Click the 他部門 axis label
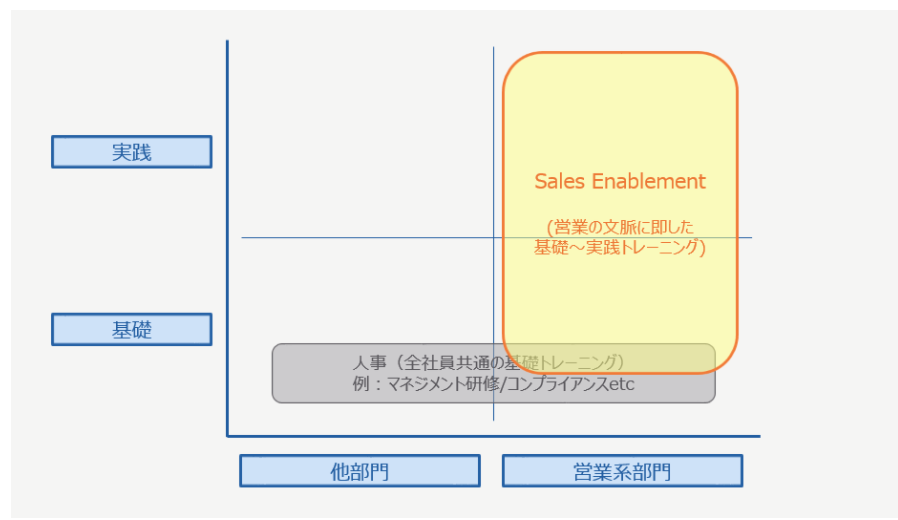 pos(359,471)
